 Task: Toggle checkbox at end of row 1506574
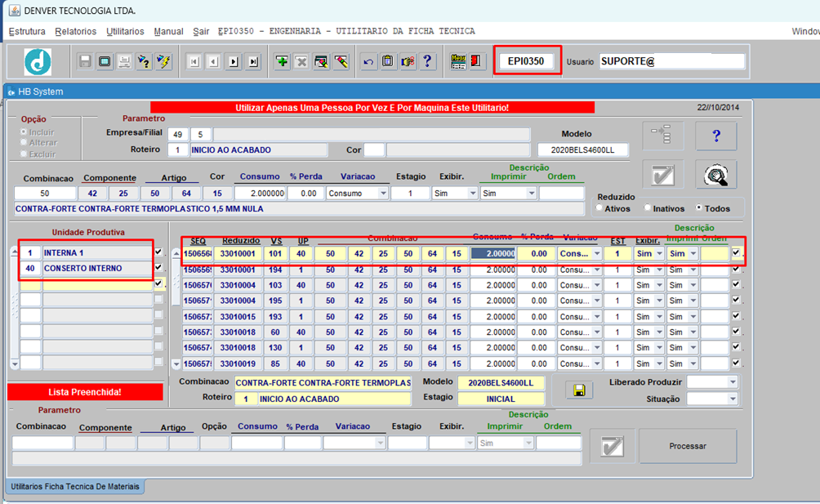pyautogui.click(x=736, y=346)
